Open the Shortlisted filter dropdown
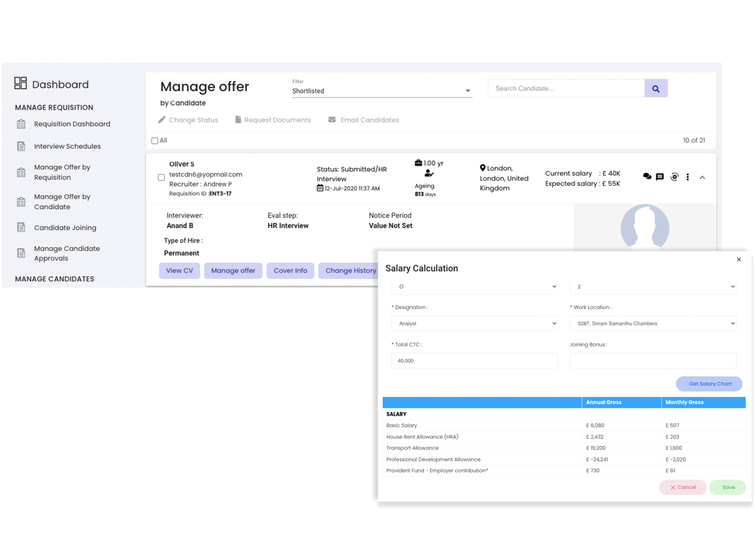This screenshot has height=534, width=756. [382, 91]
